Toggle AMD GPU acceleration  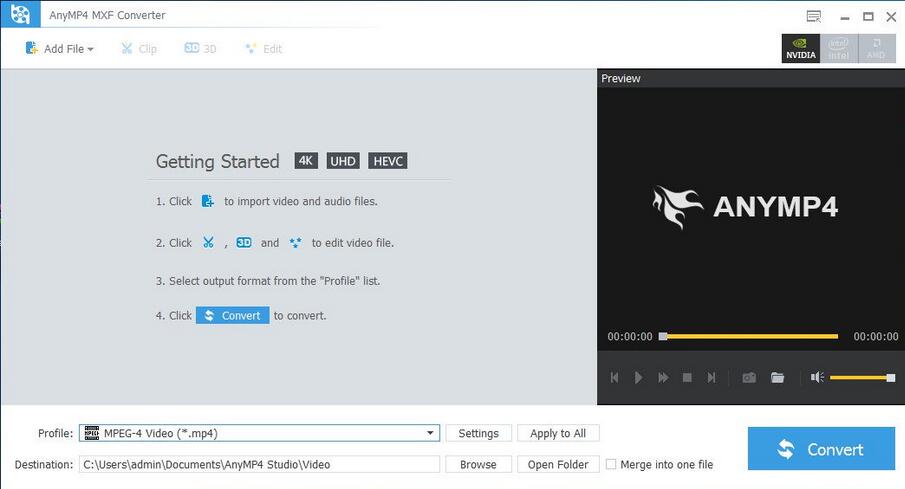pos(876,48)
